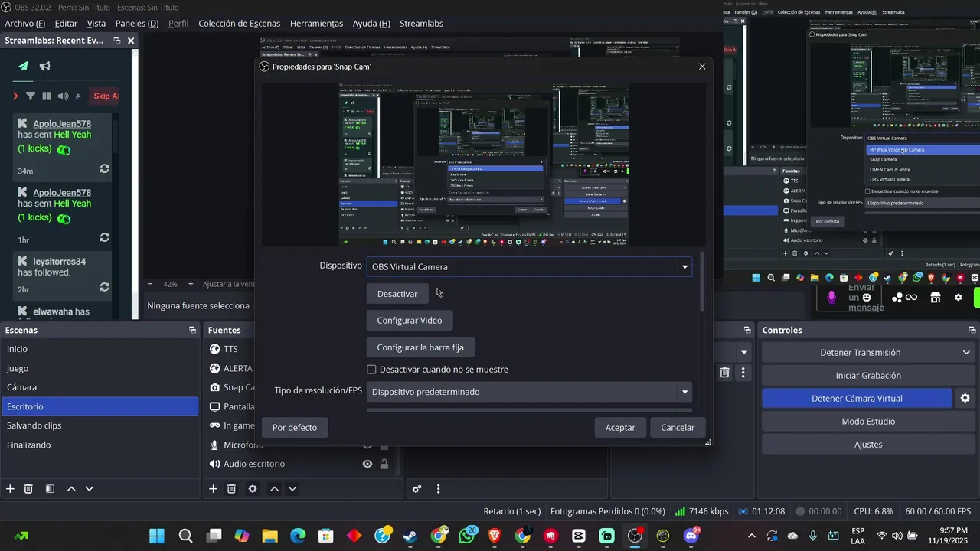Click Iniciar Grabación button
Viewport: 980px width, 551px height.
868,376
